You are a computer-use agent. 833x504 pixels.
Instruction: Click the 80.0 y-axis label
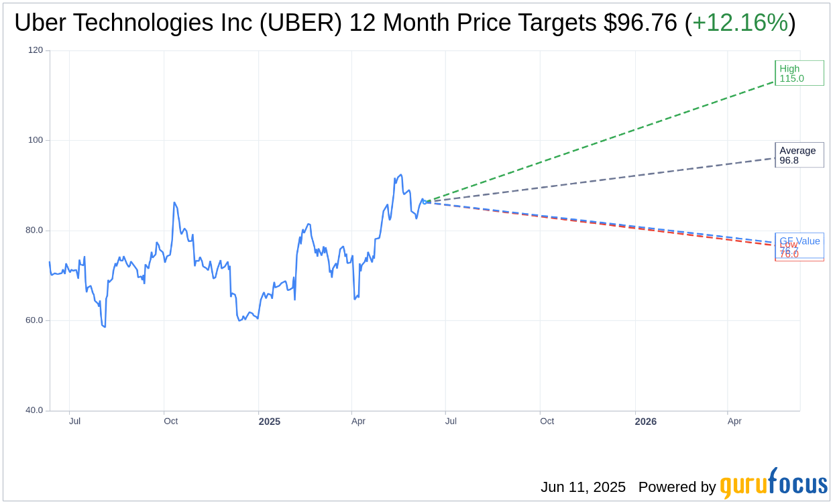[34, 230]
